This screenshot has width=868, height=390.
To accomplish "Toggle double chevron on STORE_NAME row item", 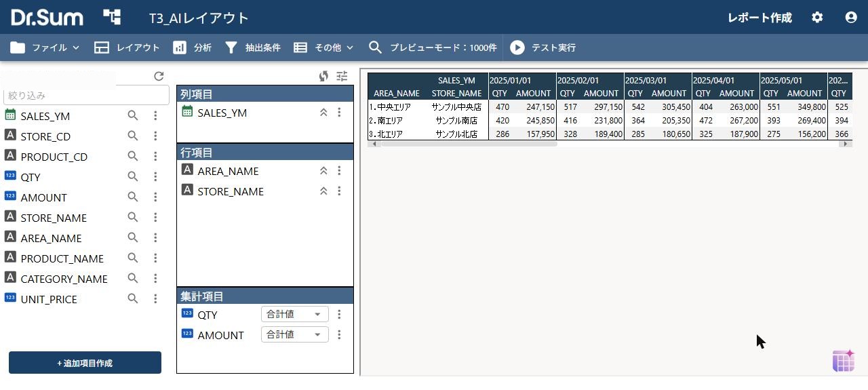I will [323, 191].
